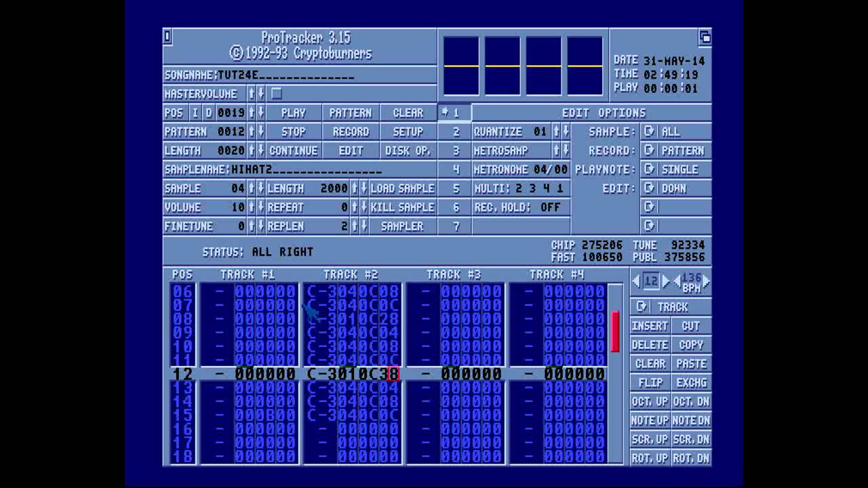868x488 pixels.
Task: Cycle the SAMPLE option set to ALL
Action: click(649, 131)
